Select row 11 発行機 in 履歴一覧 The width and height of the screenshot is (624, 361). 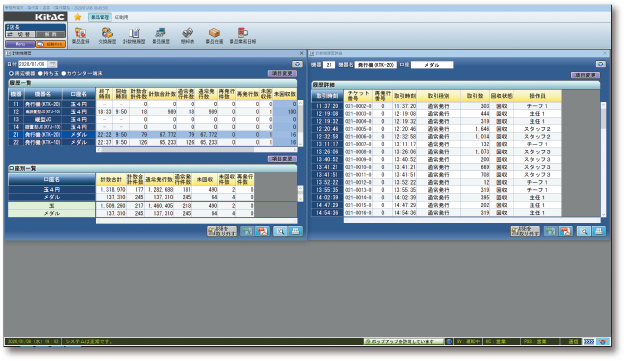pos(153,104)
